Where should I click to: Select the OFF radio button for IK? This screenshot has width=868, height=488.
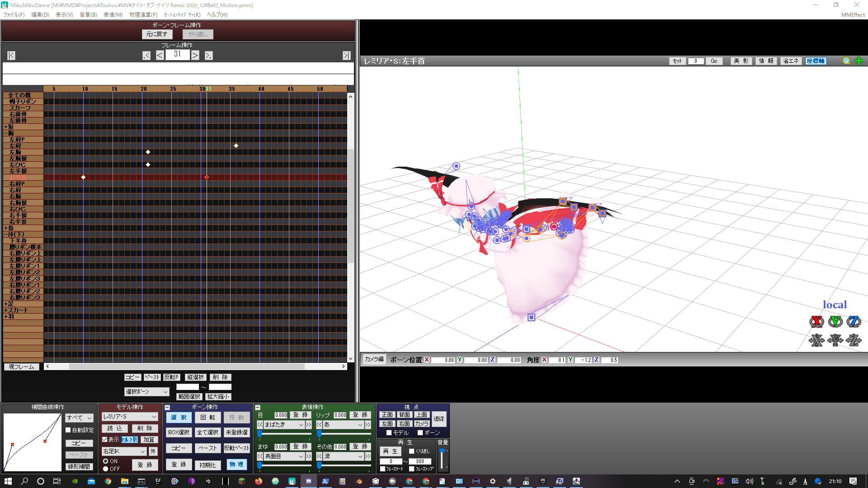(106, 469)
